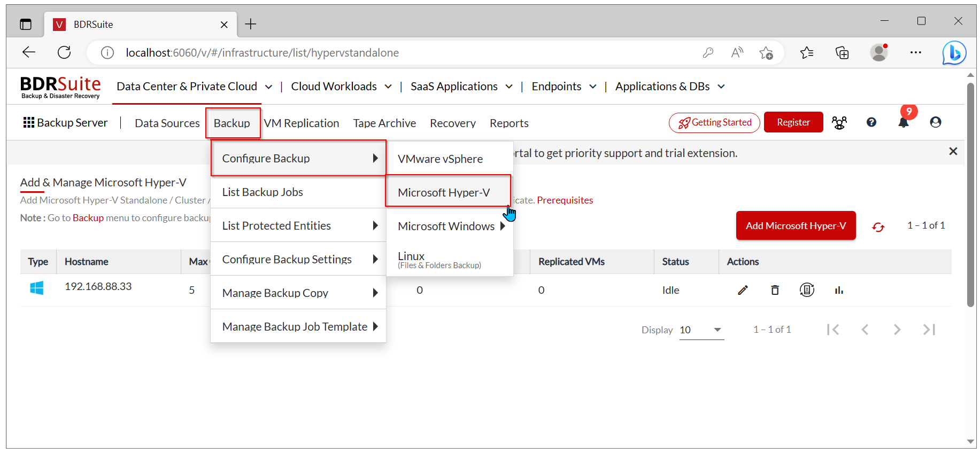Screen dimensions: 980x454
Task: Click the red Backup link in the note
Action: [88, 218]
